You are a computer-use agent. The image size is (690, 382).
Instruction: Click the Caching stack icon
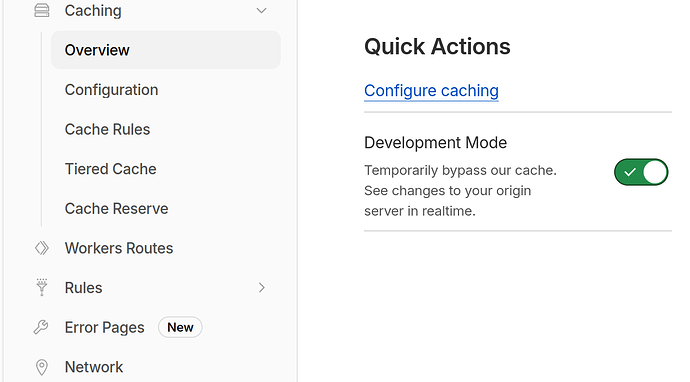pyautogui.click(x=42, y=10)
